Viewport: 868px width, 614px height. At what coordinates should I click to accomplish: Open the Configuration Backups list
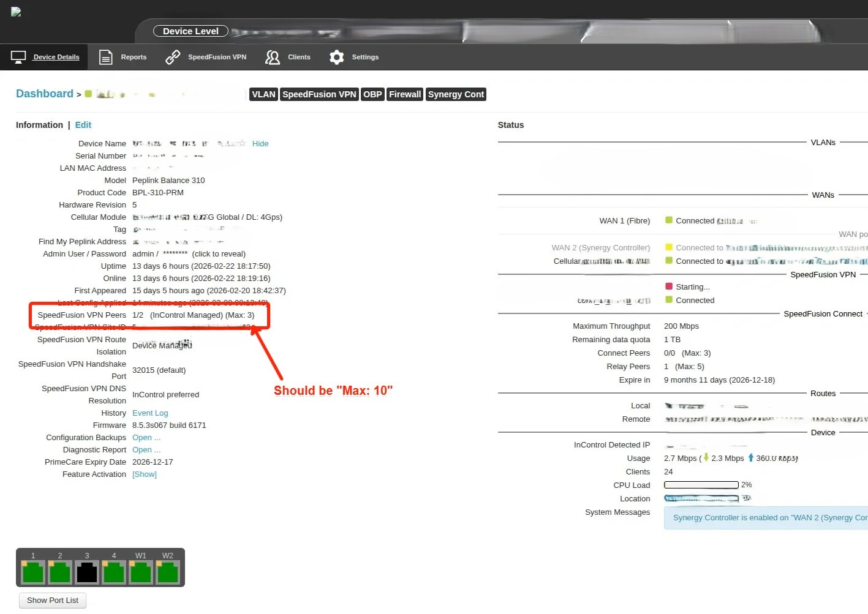coord(146,438)
